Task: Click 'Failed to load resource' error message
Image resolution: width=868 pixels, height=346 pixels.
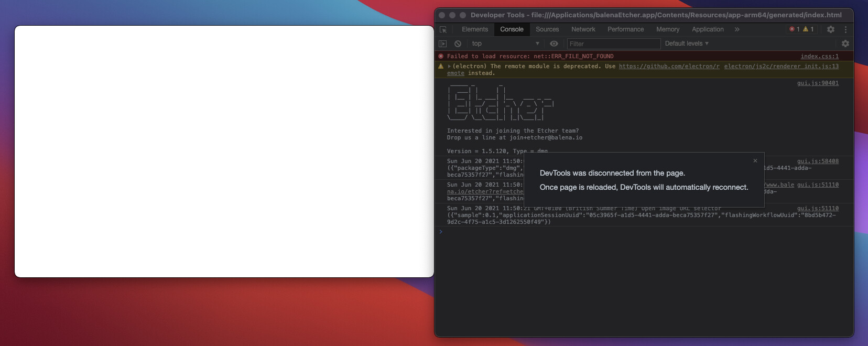Action: click(x=530, y=56)
